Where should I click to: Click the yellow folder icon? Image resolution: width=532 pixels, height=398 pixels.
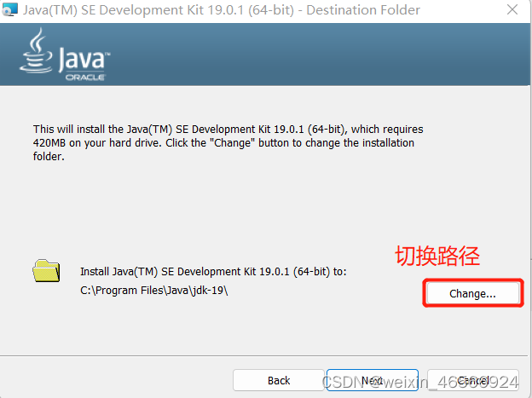click(x=47, y=271)
